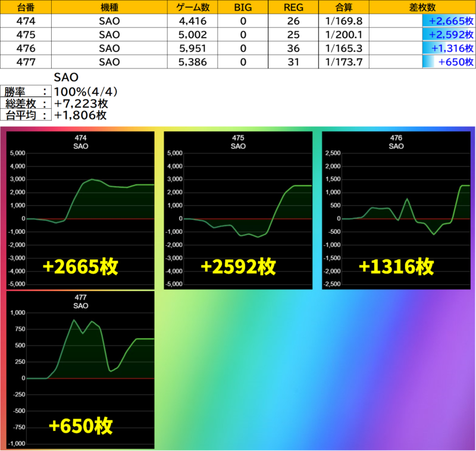This screenshot has height=451, width=476.
Task: Click the +650枚 table cell
Action: coord(422,62)
